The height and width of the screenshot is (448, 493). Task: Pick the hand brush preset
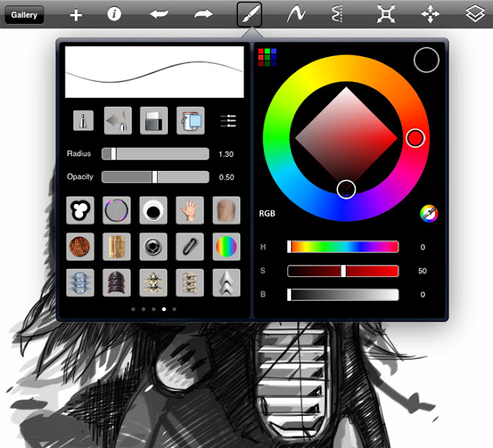(x=189, y=210)
